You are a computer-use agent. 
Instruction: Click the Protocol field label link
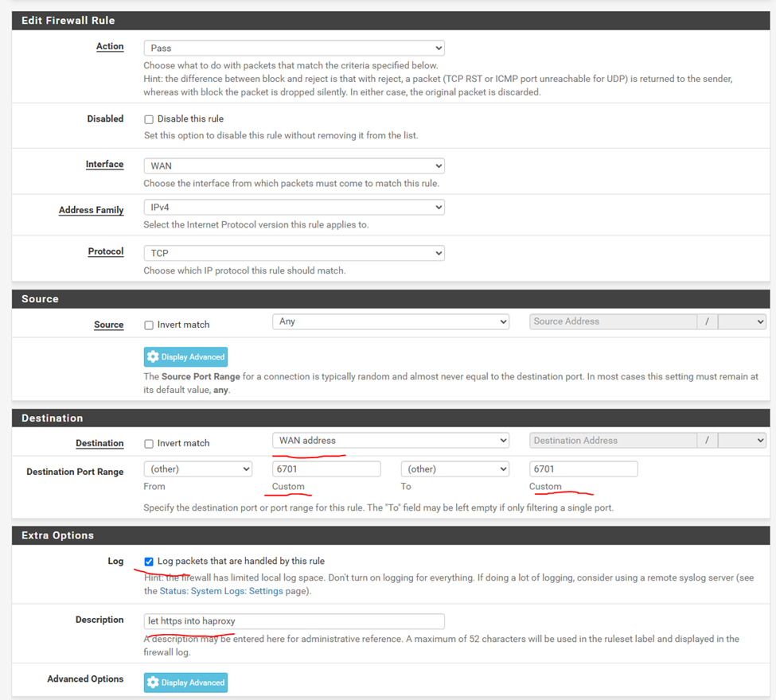tap(106, 251)
